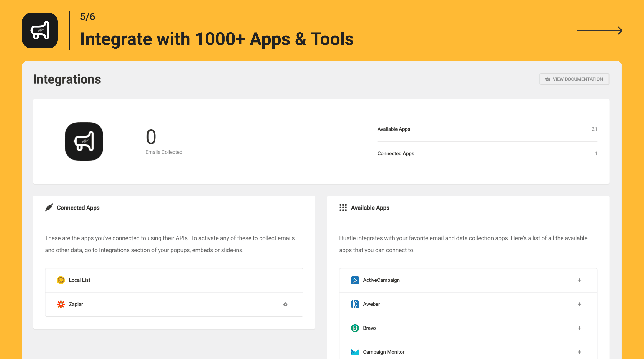Select the Zapier connected app label
This screenshot has height=359, width=644.
[76, 304]
